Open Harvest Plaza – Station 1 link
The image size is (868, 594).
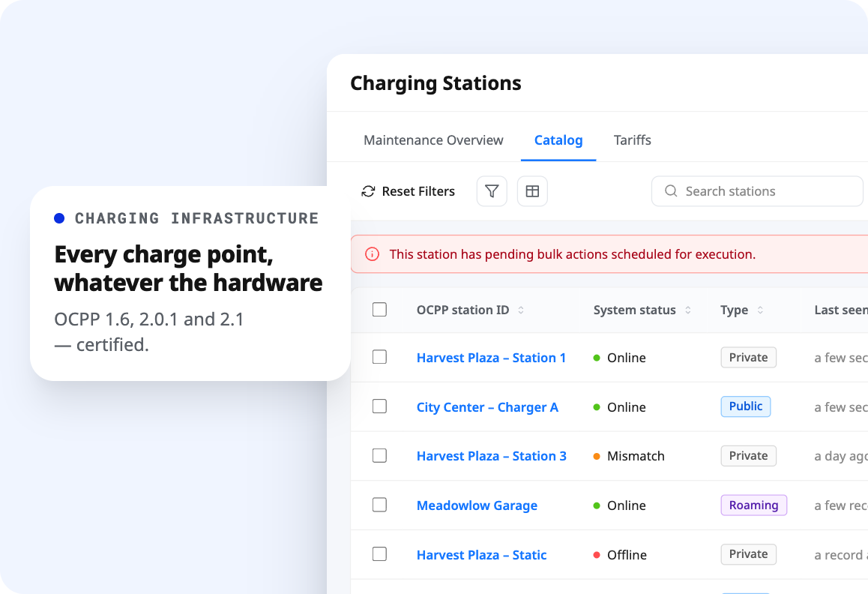coord(492,358)
